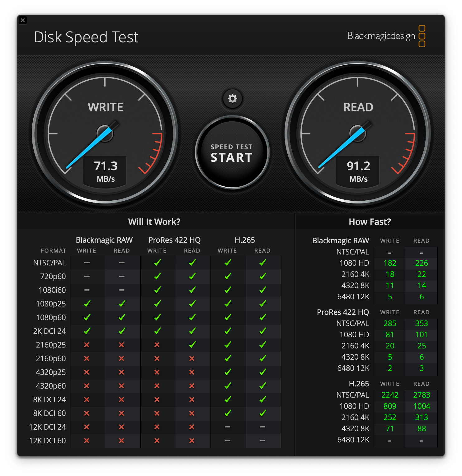Select Blackmagic RAW 1080 HD read value 226
462x476 pixels.
click(x=422, y=263)
